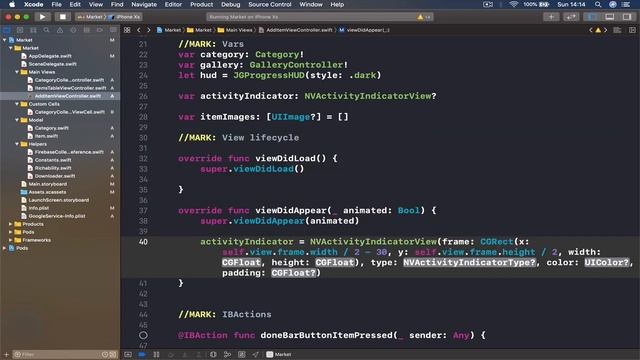The height and width of the screenshot is (360, 640).
Task: Toggle the debug area panel visibility
Action: 609,17
